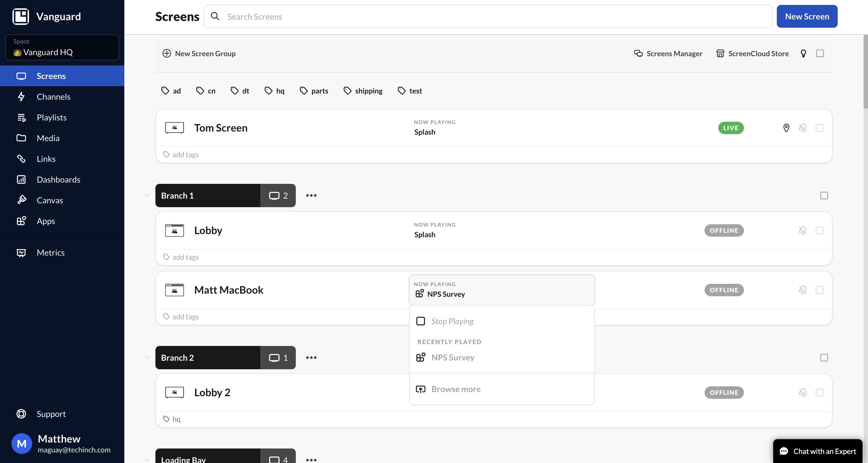Click New Screen Group
Image resolution: width=868 pixels, height=463 pixels.
click(199, 54)
